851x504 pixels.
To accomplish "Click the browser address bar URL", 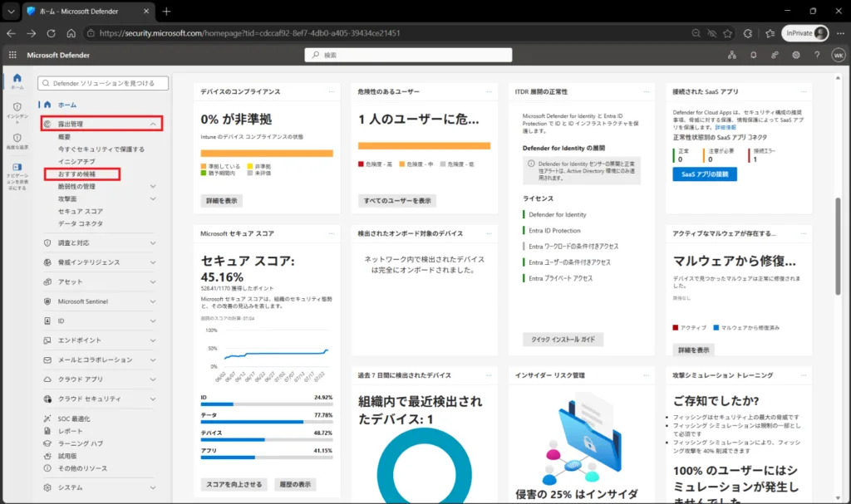I will pyautogui.click(x=249, y=33).
